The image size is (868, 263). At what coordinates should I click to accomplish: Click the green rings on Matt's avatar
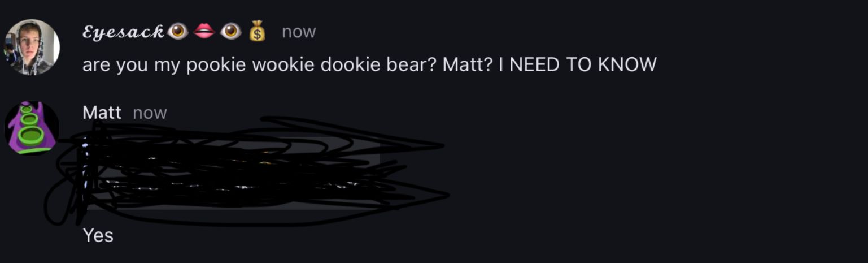click(x=32, y=129)
